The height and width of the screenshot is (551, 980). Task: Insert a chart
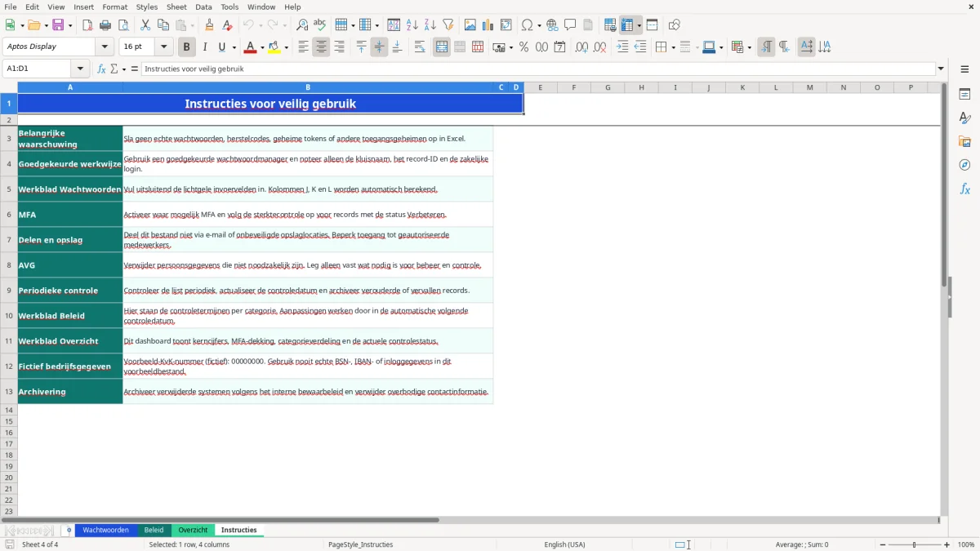click(x=488, y=25)
